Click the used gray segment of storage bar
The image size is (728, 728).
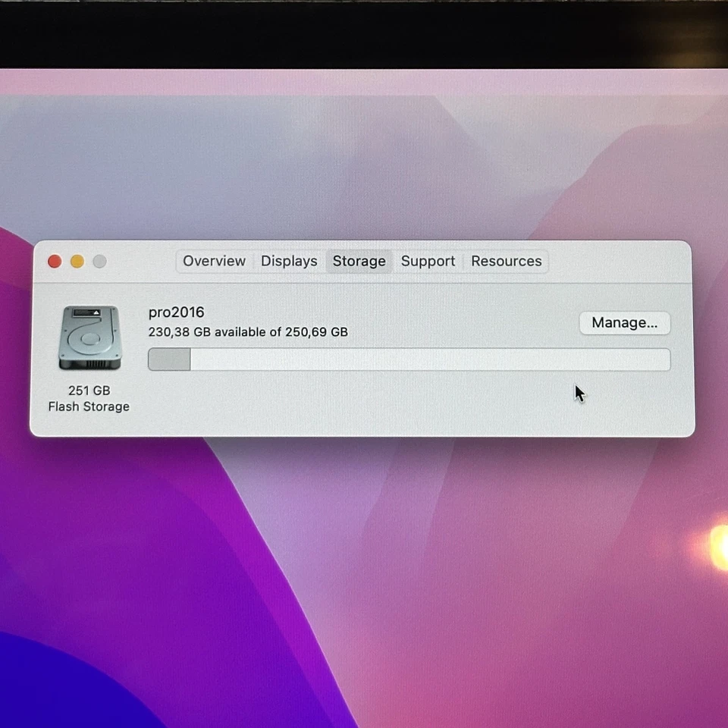169,359
